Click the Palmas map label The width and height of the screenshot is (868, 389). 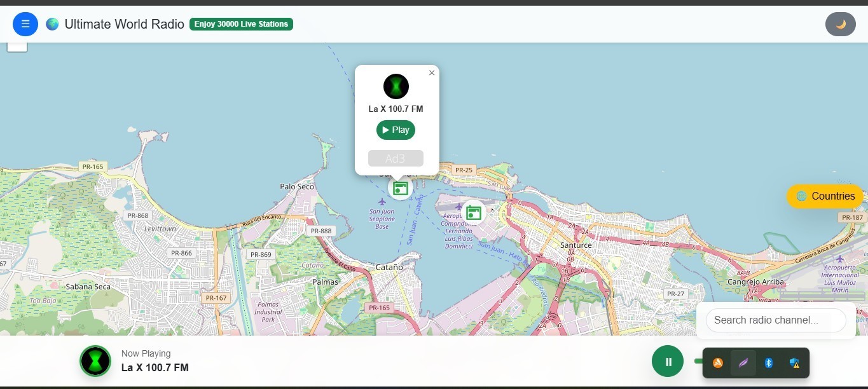(326, 281)
